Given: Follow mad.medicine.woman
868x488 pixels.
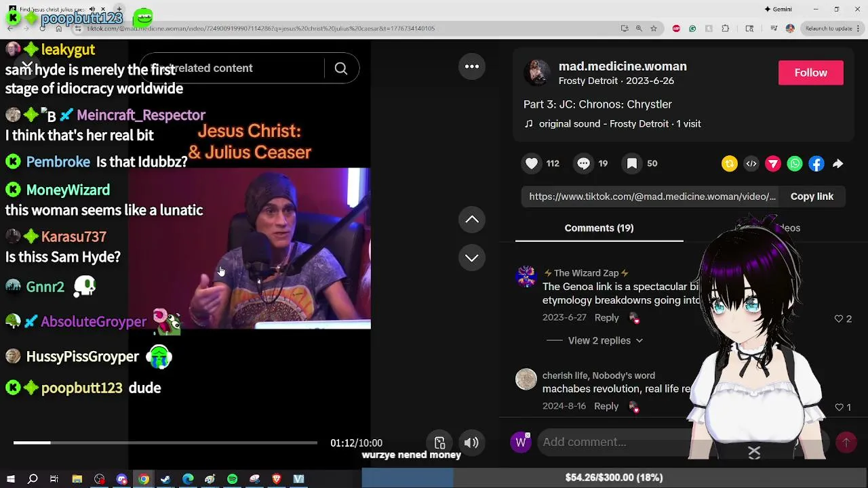Looking at the screenshot, I should click(811, 73).
